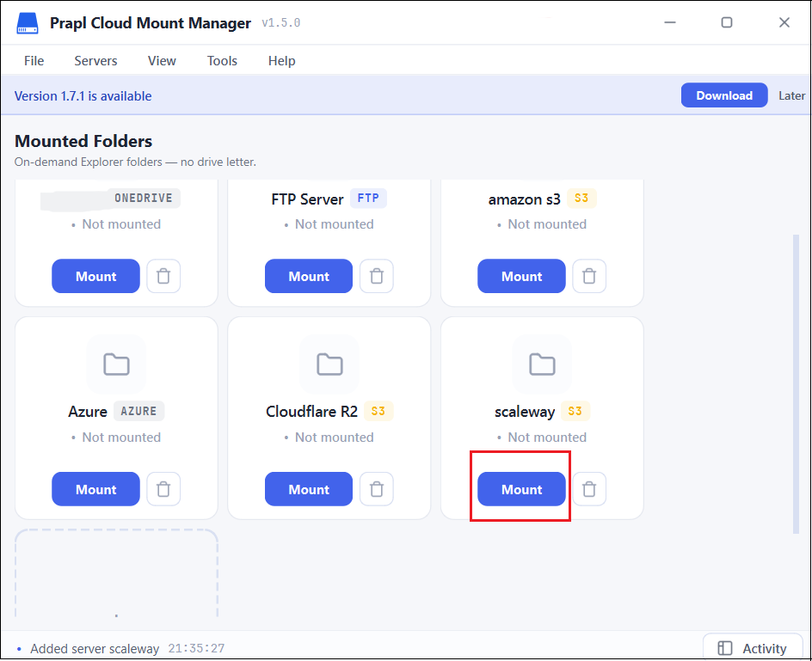The width and height of the screenshot is (812, 661).
Task: Click the vertical scrollbar of folder list
Action: pos(796,384)
